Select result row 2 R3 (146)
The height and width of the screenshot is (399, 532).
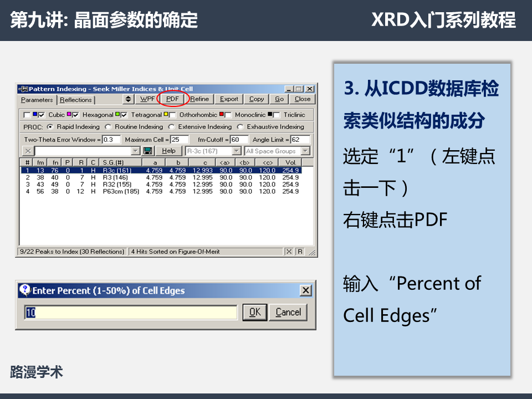pyautogui.click(x=161, y=177)
